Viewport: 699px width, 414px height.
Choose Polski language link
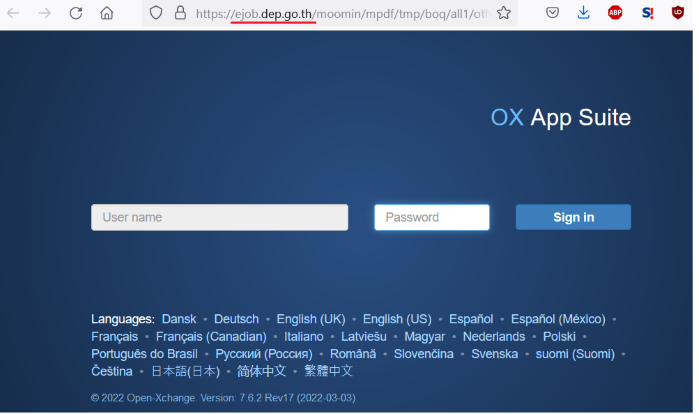pos(559,336)
